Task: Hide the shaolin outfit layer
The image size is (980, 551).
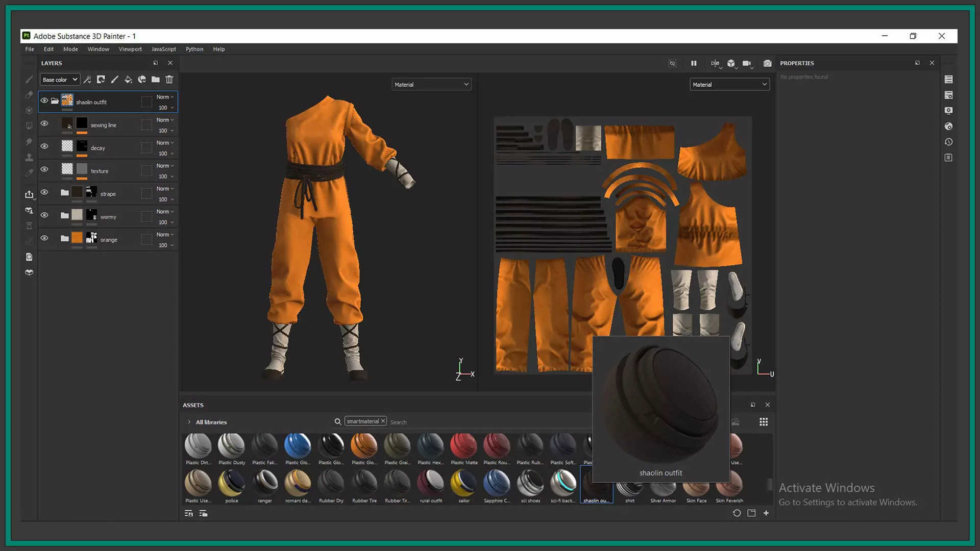Action: tap(44, 101)
